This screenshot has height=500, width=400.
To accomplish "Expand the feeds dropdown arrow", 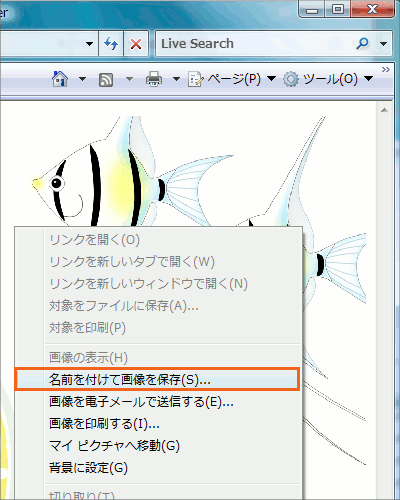I will pos(129,79).
